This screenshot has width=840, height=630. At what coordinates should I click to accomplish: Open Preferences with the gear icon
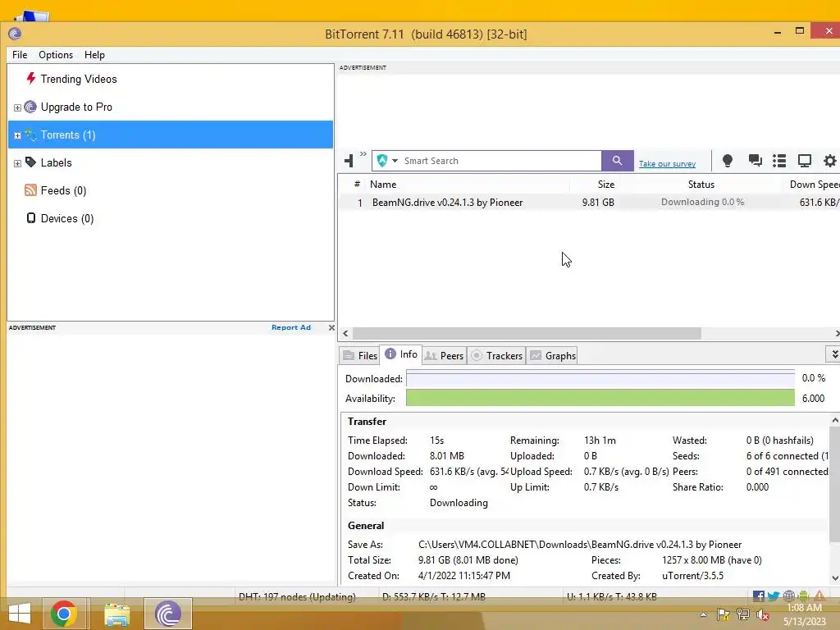pos(830,161)
